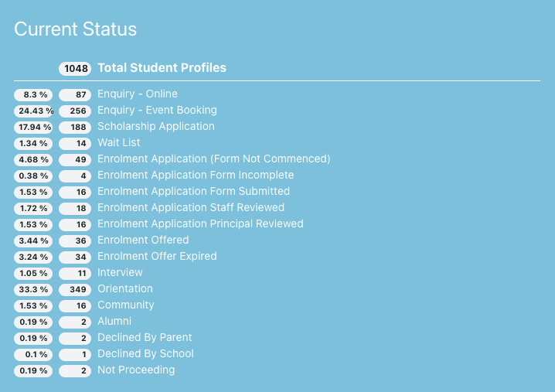Click the Declined By Parent status
This screenshot has width=555, height=392.
tap(145, 338)
